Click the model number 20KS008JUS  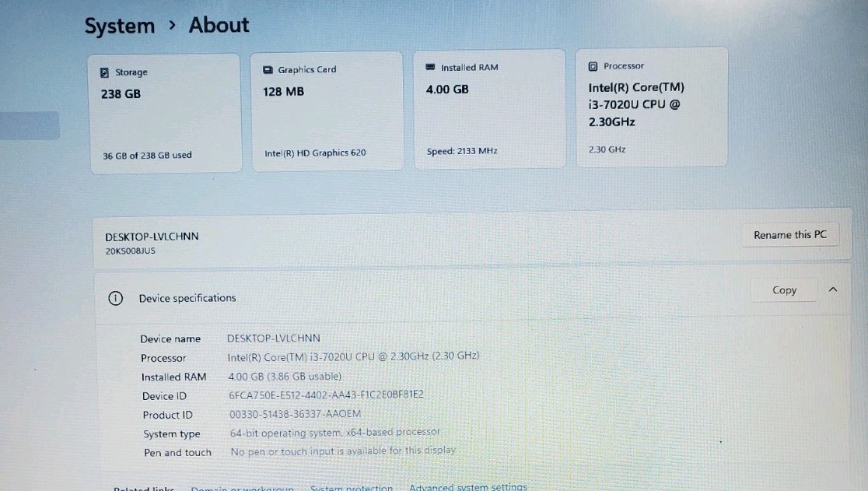(130, 251)
